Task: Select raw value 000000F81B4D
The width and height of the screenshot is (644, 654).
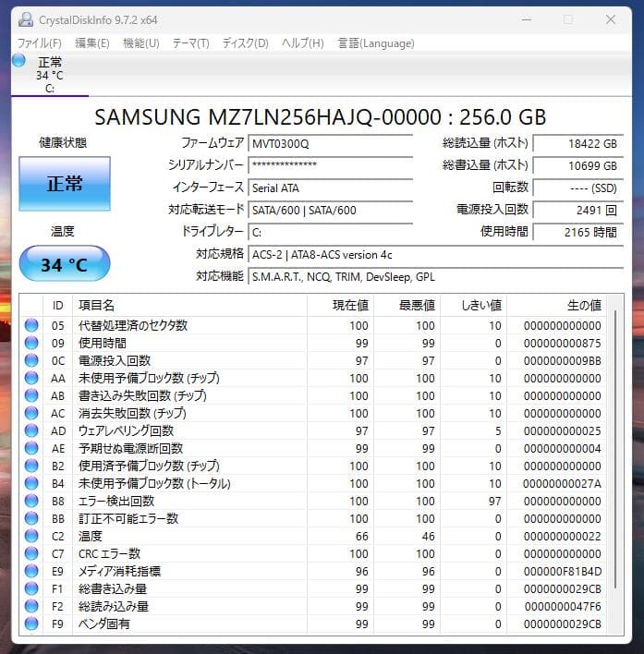Action: [563, 571]
